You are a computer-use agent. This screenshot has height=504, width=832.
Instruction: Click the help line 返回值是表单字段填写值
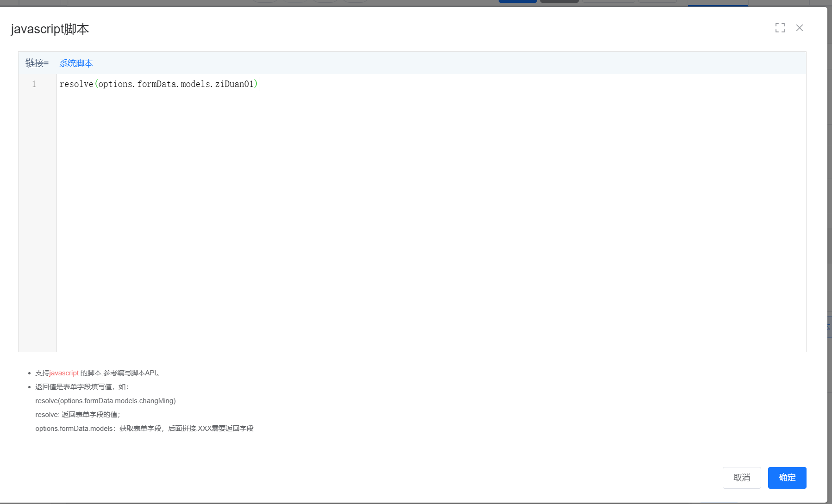click(81, 387)
